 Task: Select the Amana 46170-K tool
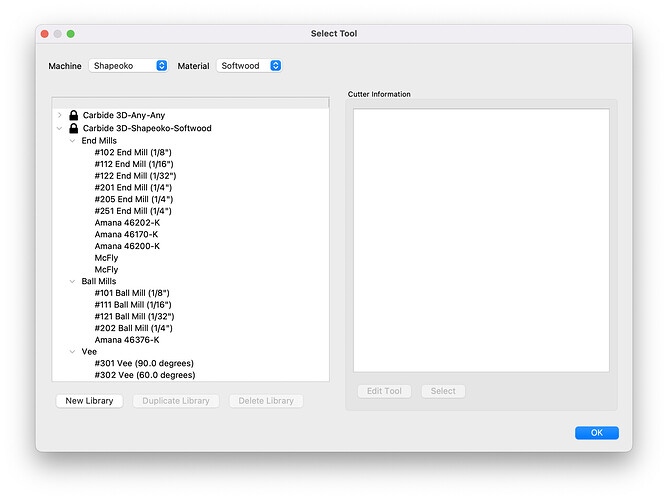(x=126, y=234)
